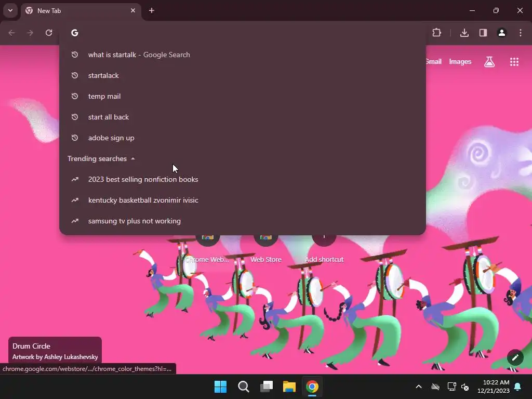
Task: Click history icon beside 'temp mail'
Action: coord(75,96)
